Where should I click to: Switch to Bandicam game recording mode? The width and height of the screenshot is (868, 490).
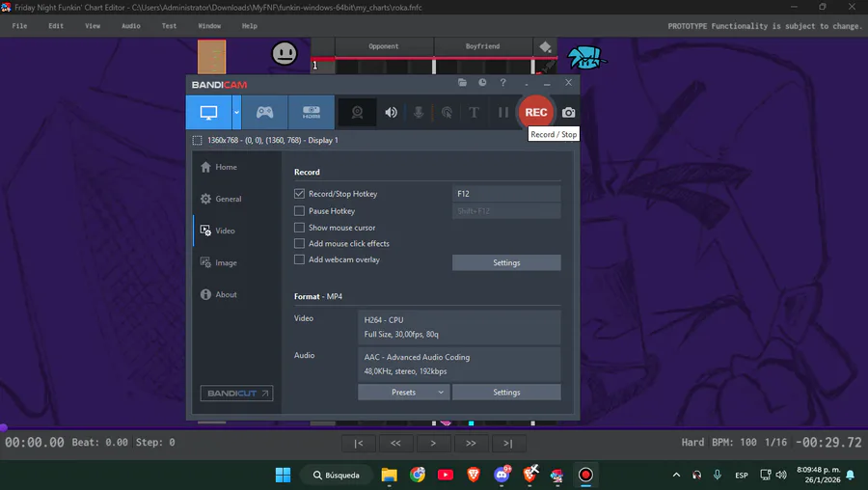coord(264,113)
